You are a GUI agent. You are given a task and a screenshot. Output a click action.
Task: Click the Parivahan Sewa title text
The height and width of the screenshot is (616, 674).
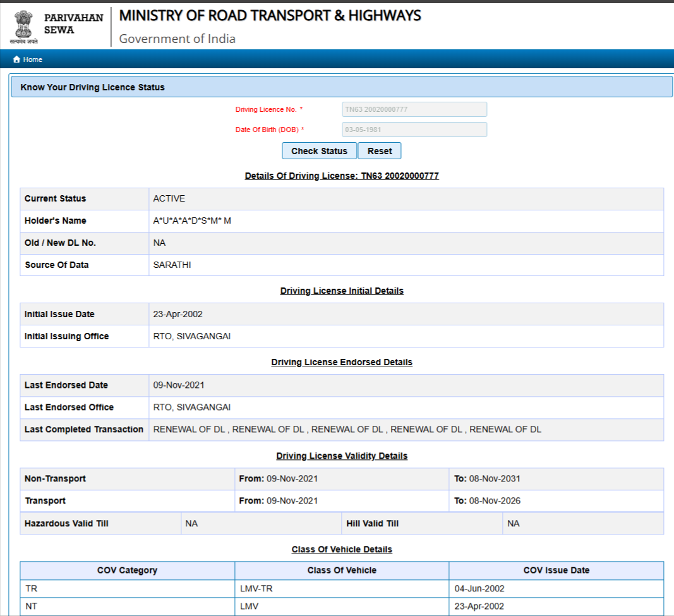[x=73, y=24]
